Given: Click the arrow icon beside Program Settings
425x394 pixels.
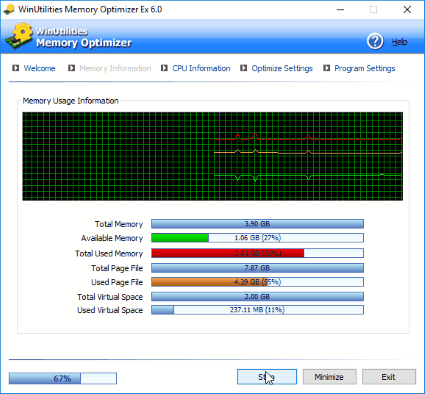Looking at the screenshot, I should pos(326,68).
